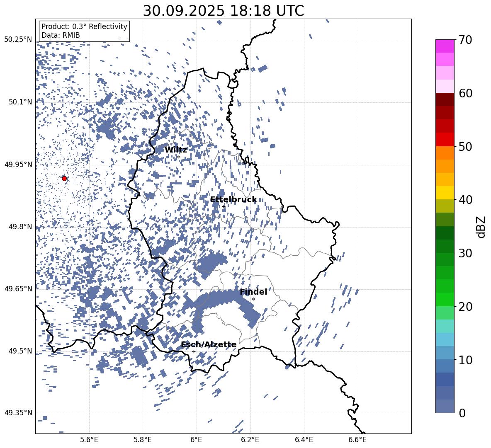Click the 49.5°N latitude label

click(x=20, y=351)
